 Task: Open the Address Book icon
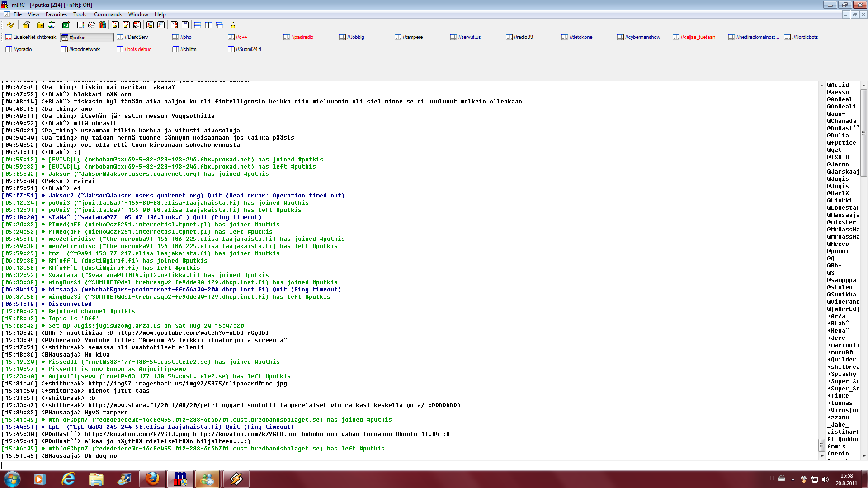pyautogui.click(x=80, y=25)
